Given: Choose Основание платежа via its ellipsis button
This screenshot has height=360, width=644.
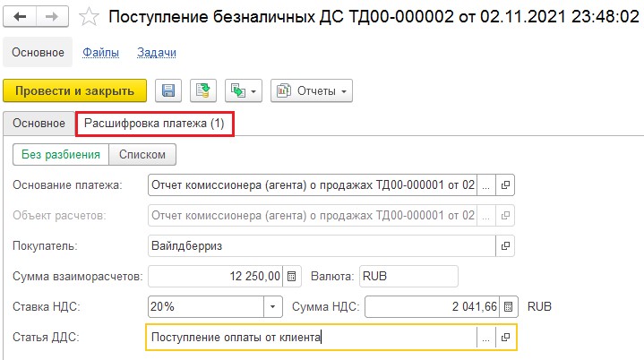Looking at the screenshot, I should click(x=485, y=185).
